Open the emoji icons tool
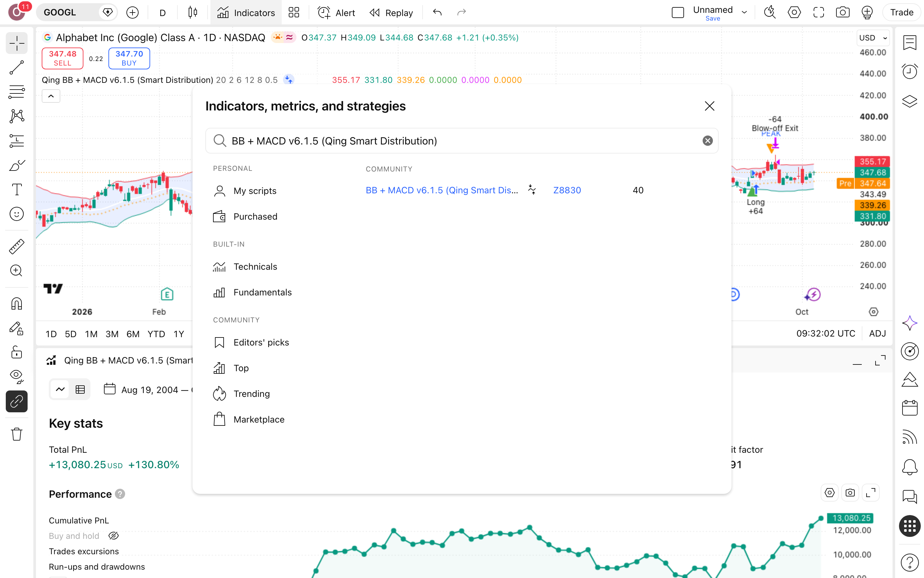Viewport: 924px width, 578px height. pos(17,214)
